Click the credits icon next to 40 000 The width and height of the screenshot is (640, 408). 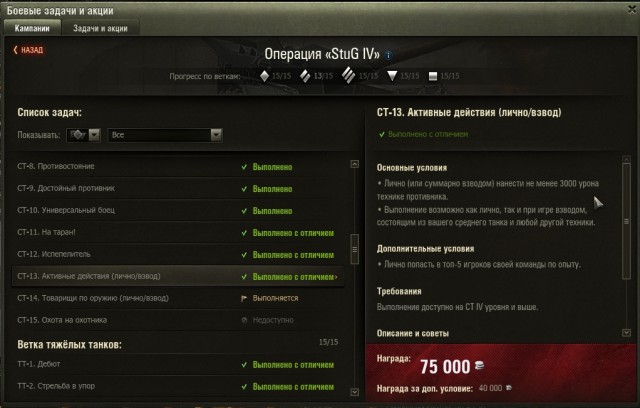(x=508, y=388)
